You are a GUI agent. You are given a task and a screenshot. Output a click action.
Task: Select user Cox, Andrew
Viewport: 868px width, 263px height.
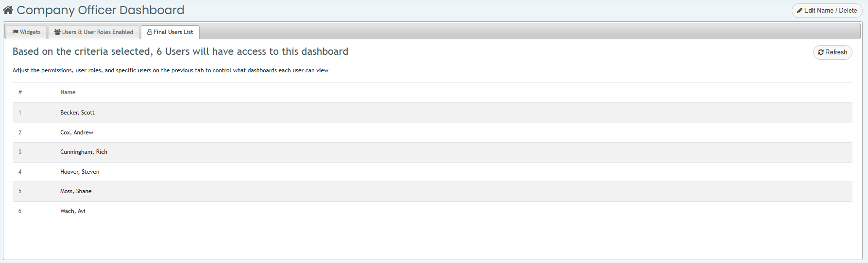tap(432, 132)
